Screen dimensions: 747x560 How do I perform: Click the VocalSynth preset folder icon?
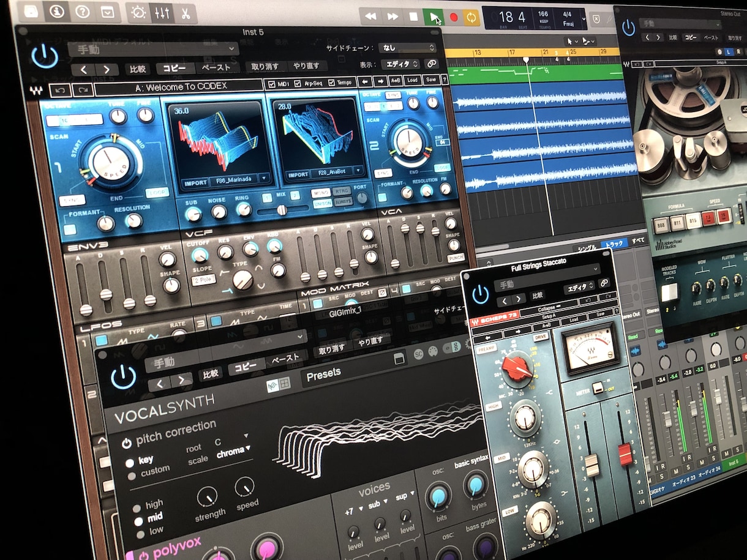pos(400,359)
